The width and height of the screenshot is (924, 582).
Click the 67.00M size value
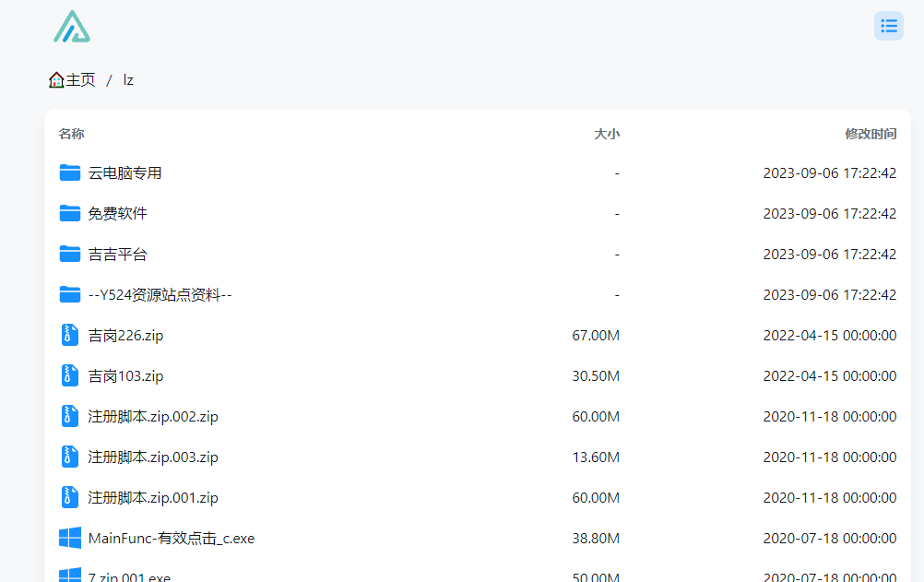tap(596, 336)
